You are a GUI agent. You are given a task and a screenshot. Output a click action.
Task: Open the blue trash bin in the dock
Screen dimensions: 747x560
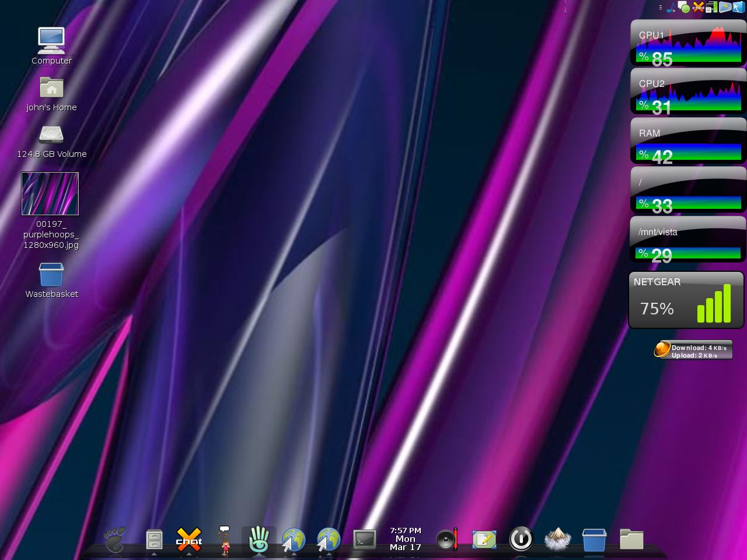(x=595, y=540)
